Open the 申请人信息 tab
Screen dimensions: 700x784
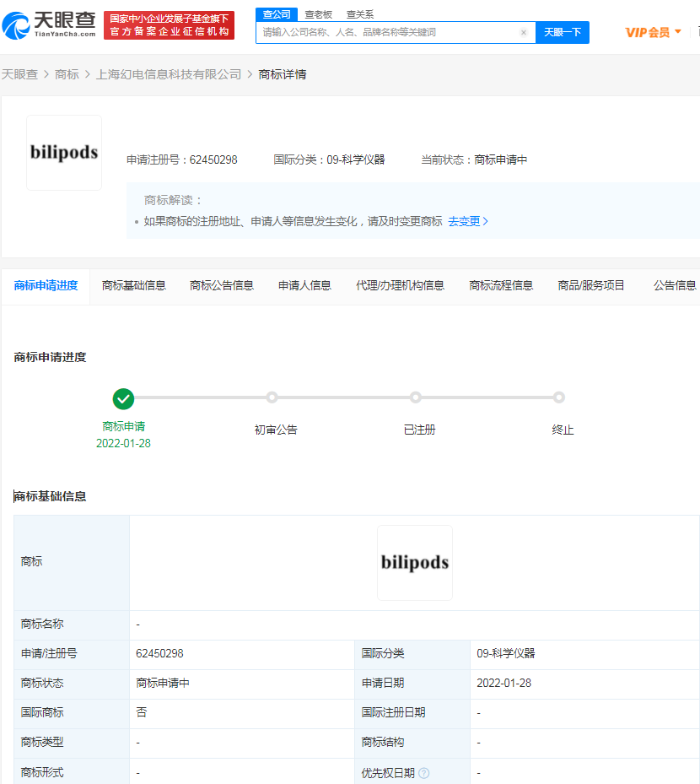[x=304, y=285]
